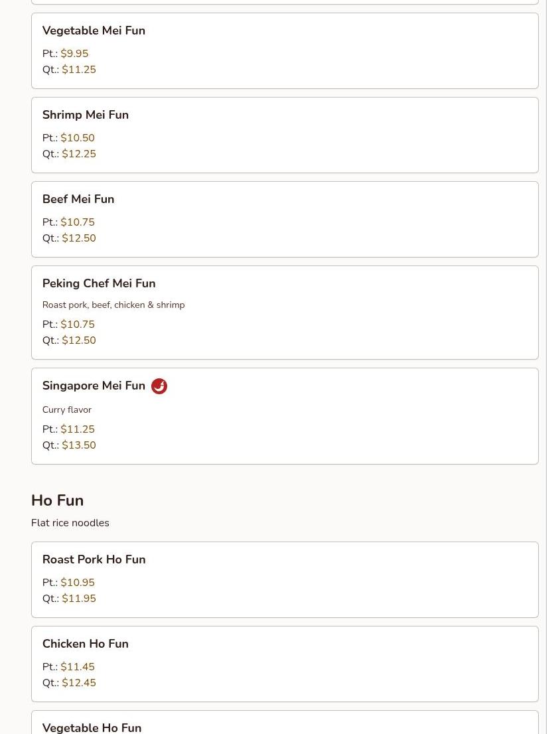Pick Vegetable Mei Fun pint price $9.95
Screen dimensions: 560x734
point(74,54)
